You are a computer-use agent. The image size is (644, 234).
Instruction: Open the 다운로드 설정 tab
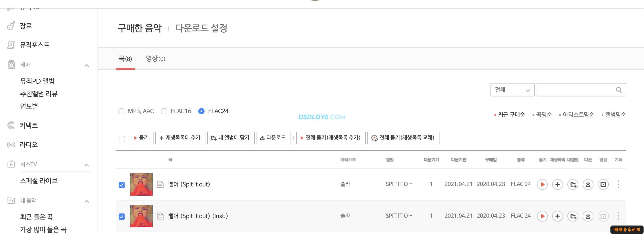click(201, 28)
